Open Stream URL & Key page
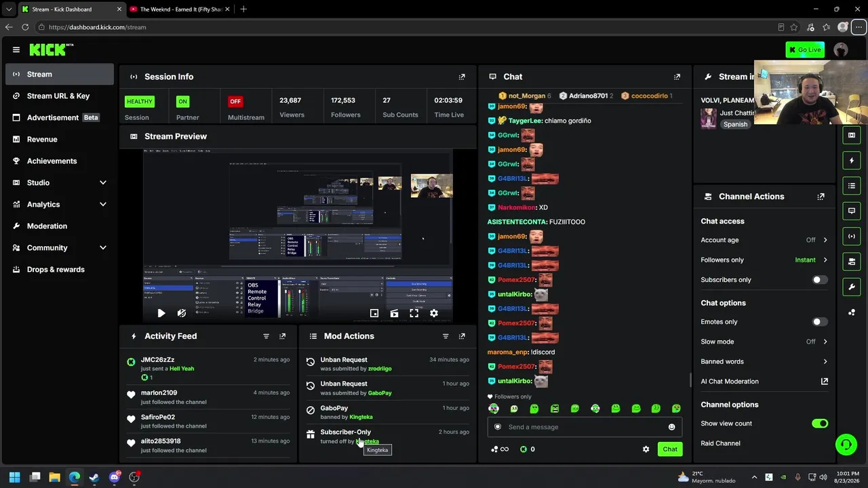868x488 pixels. click(60, 96)
